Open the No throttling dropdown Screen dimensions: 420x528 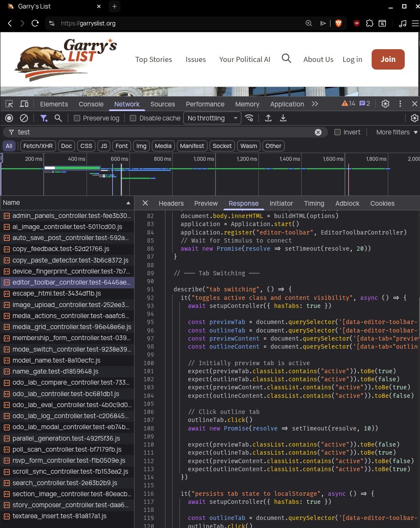tap(212, 118)
